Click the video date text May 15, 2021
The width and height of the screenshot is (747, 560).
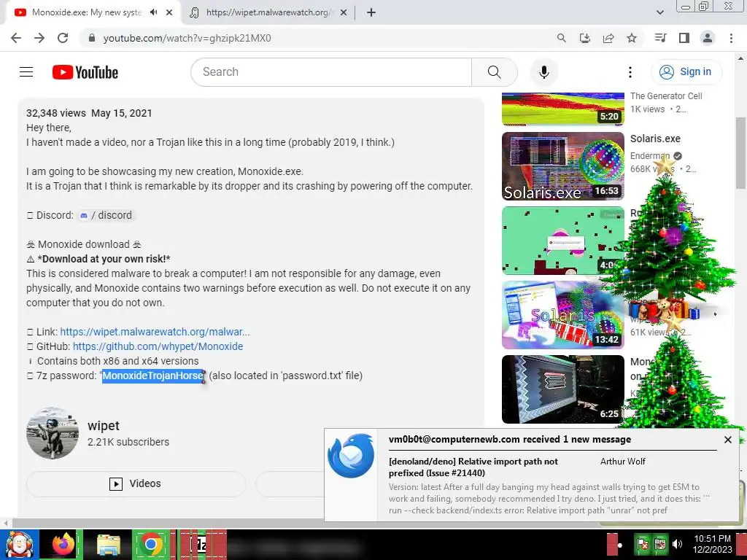pyautogui.click(x=122, y=113)
